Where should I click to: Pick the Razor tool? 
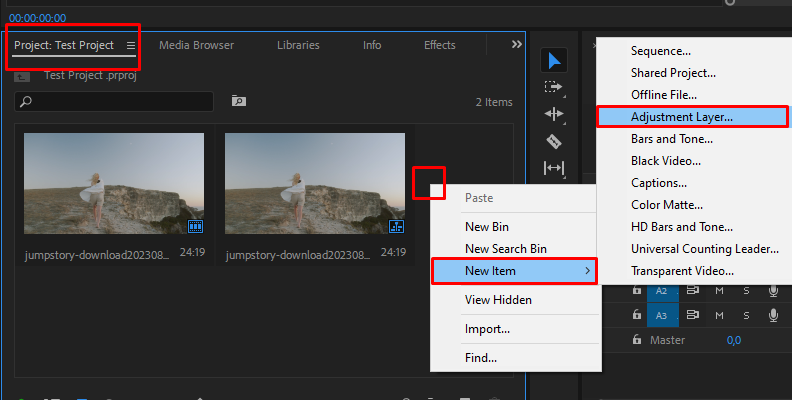click(x=554, y=141)
